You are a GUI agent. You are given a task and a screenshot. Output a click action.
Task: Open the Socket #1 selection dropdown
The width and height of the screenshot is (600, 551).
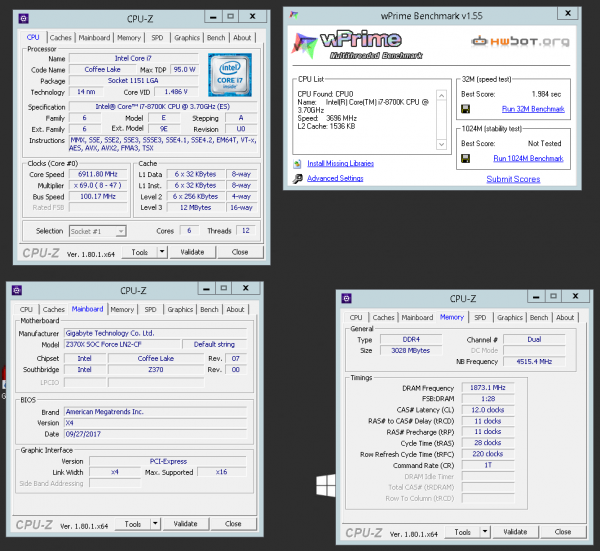[x=97, y=231]
